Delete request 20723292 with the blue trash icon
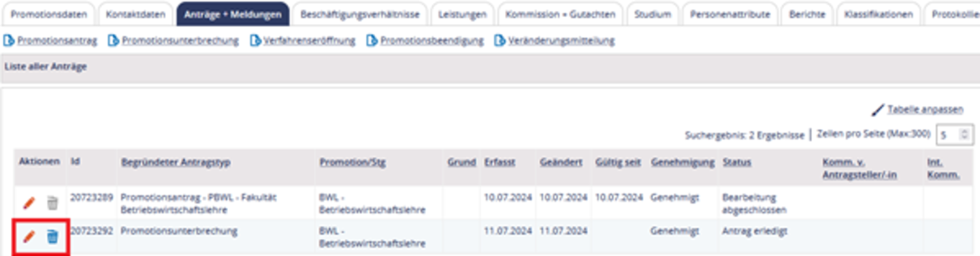 coord(52,236)
